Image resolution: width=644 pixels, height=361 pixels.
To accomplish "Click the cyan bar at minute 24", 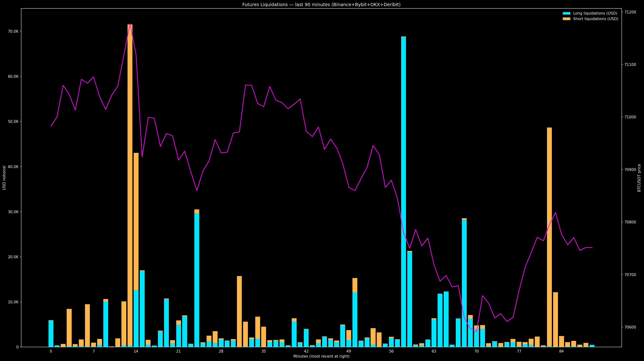I will pyautogui.click(x=197, y=280).
